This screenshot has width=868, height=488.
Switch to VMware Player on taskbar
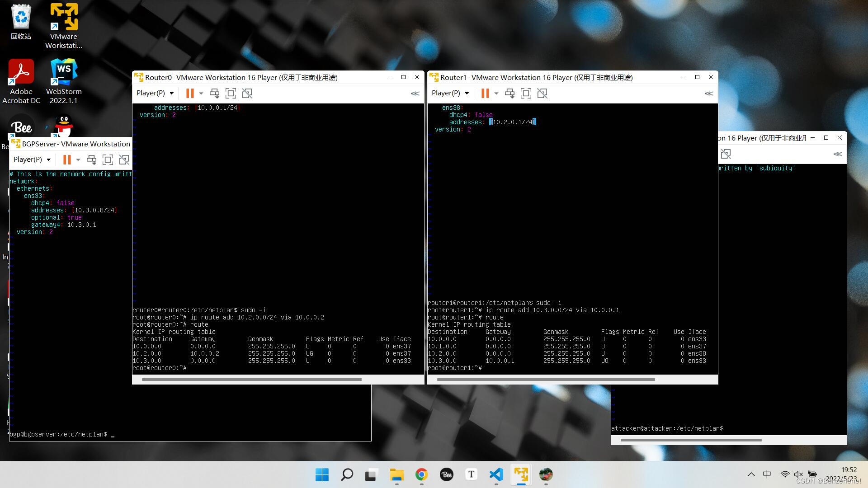point(521,474)
